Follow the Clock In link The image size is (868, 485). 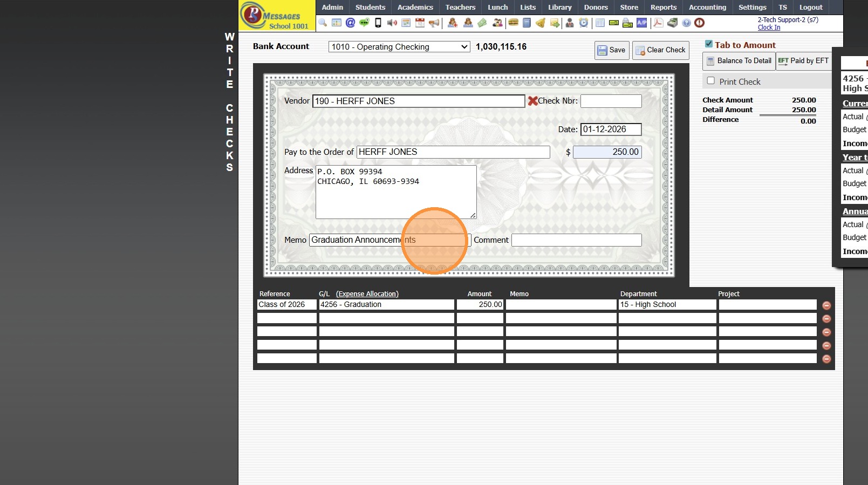coord(769,28)
